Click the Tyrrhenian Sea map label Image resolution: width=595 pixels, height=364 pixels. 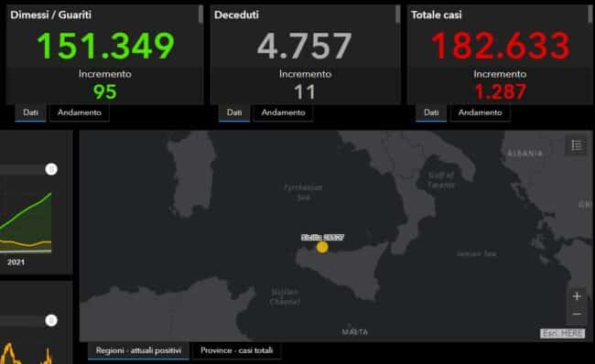click(x=303, y=192)
